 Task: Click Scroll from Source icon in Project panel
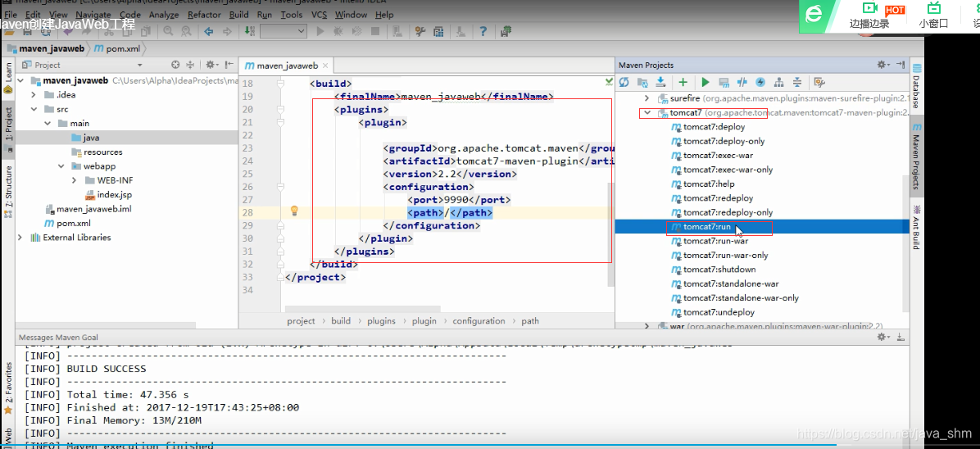[175, 65]
